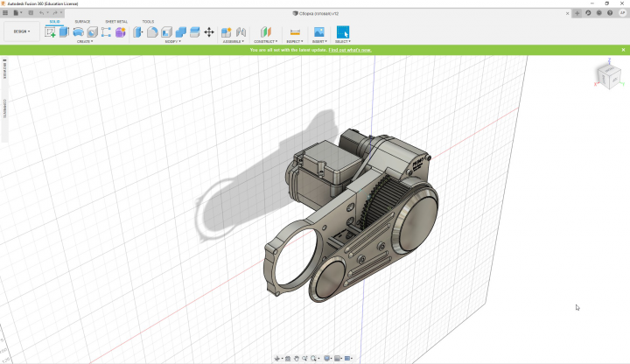Select the Shell tool
The width and height of the screenshot is (630, 364).
click(x=167, y=32)
